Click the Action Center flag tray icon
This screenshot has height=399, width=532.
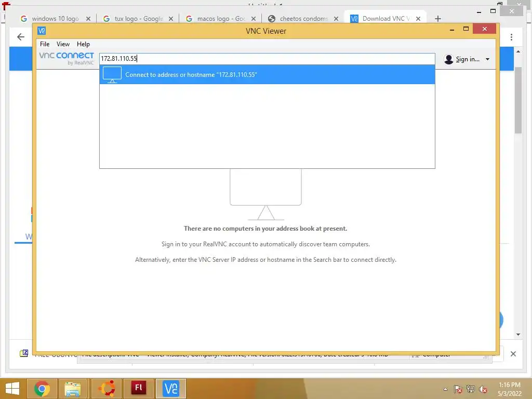pos(458,389)
